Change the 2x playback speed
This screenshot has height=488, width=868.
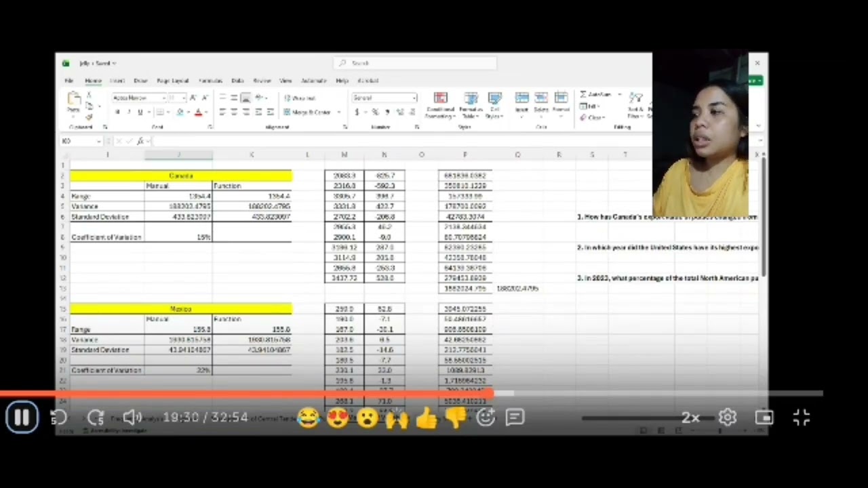(690, 418)
